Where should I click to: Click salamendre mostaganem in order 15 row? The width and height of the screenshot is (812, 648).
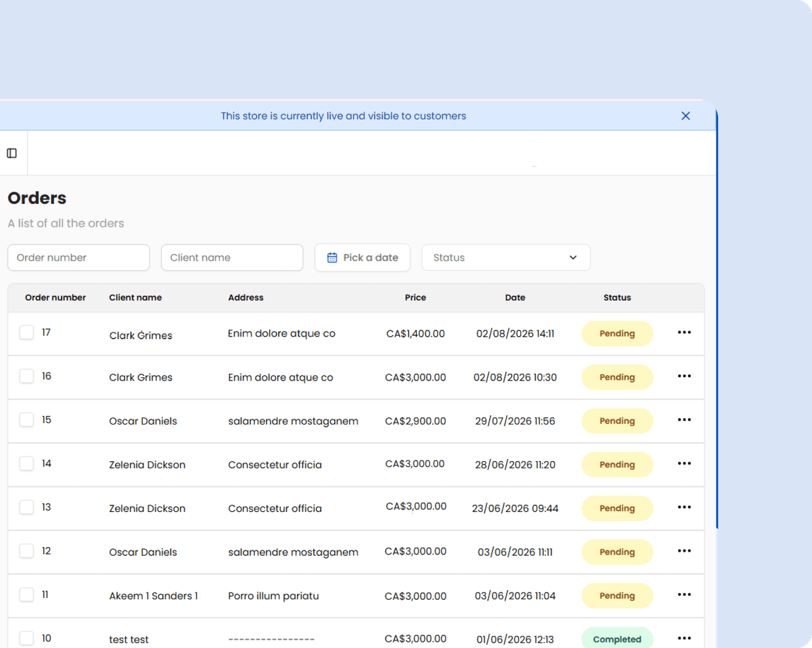293,421
